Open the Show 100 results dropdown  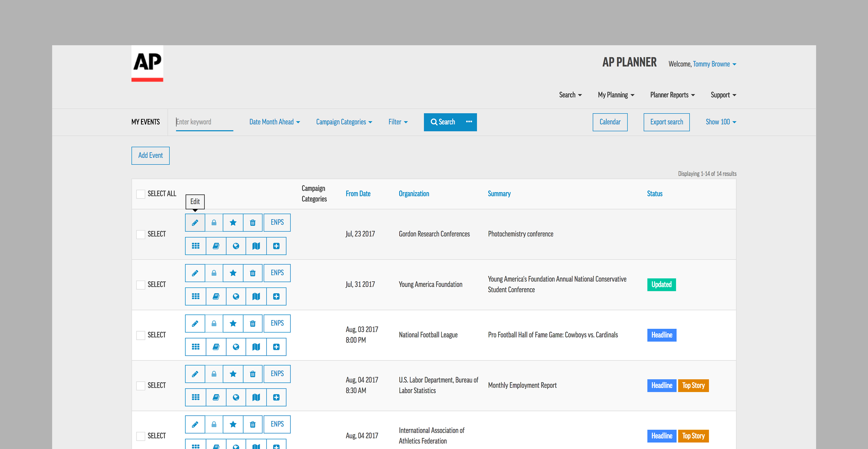721,122
